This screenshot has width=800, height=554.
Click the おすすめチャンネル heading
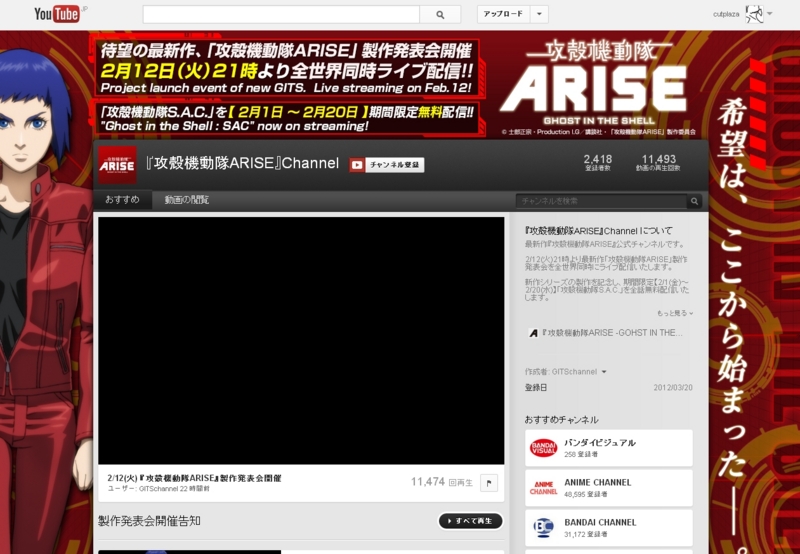click(561, 420)
